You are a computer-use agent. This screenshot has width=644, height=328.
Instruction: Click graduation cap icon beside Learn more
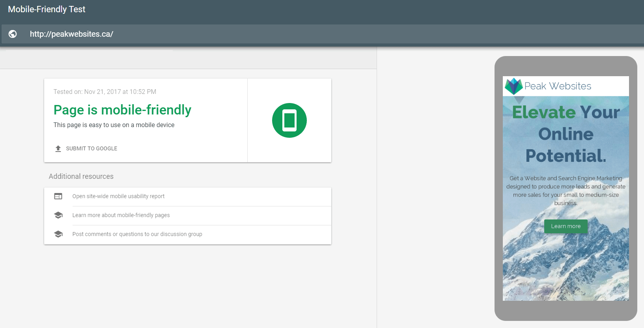58,215
